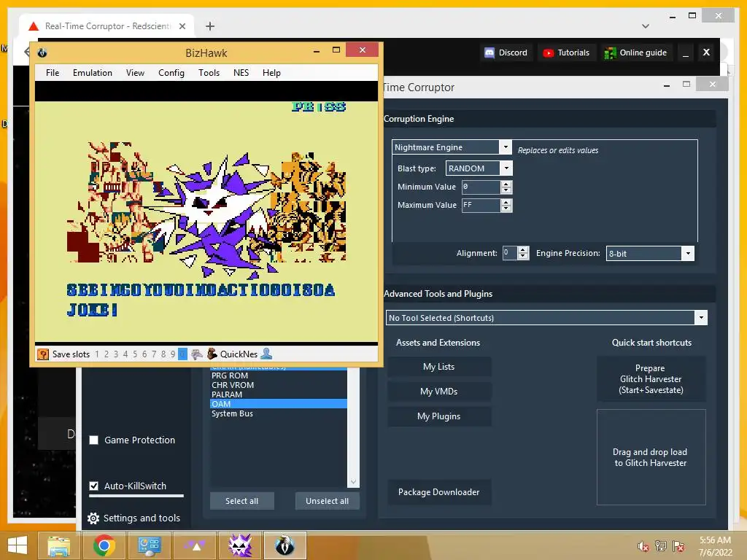Click the red triangle tab favicon
This screenshot has height=560, width=747.
click(x=34, y=26)
